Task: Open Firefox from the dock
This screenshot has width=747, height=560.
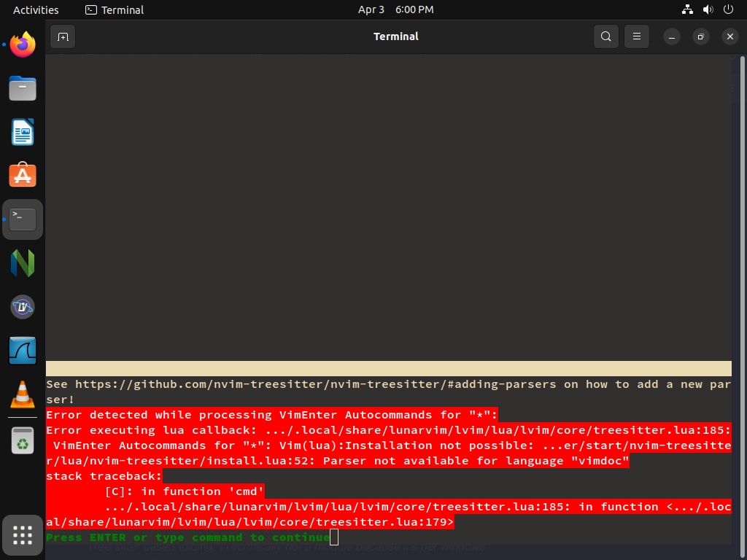Action: coord(23,44)
